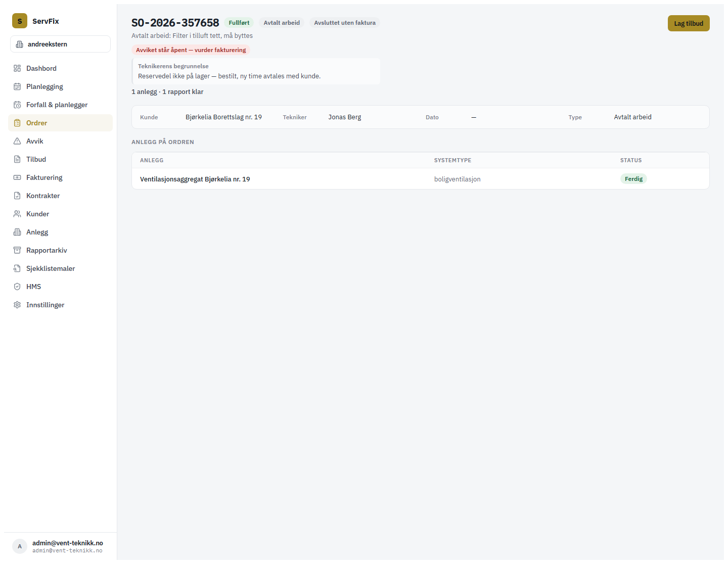The height and width of the screenshot is (564, 728).
Task: Click the Innstillinger gear icon
Action: tap(17, 305)
